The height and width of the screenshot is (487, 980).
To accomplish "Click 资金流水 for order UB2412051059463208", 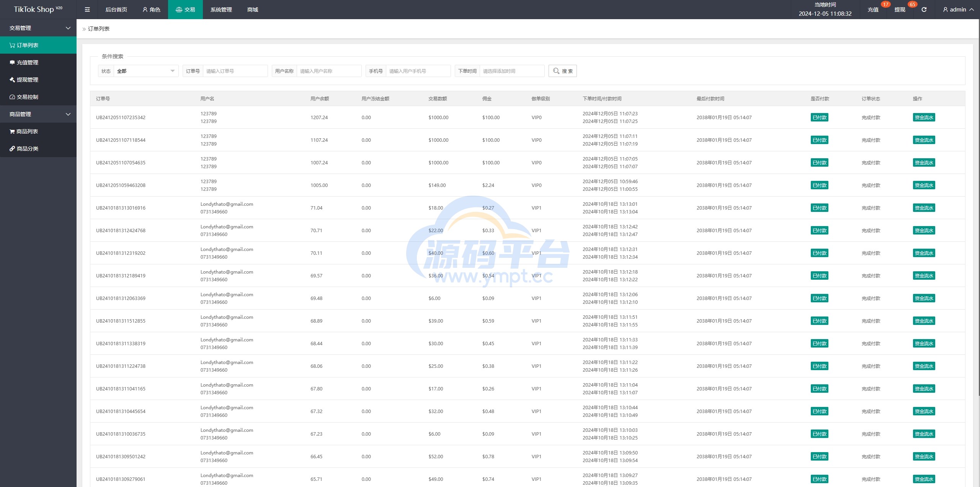I will point(924,185).
